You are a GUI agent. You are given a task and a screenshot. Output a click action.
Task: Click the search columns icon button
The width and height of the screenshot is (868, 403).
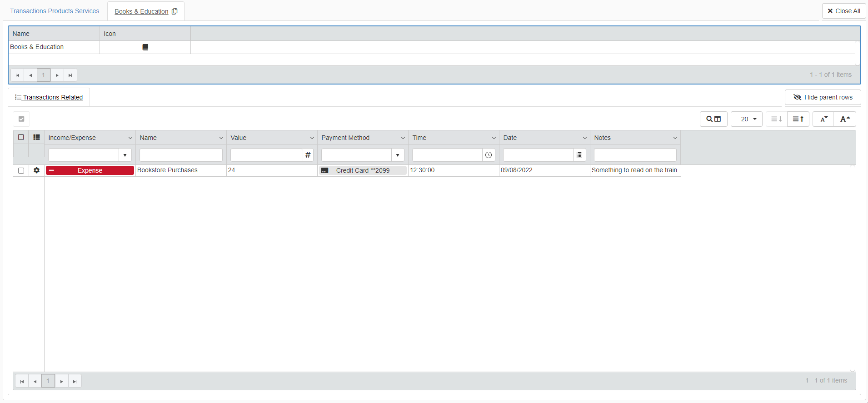[713, 119]
